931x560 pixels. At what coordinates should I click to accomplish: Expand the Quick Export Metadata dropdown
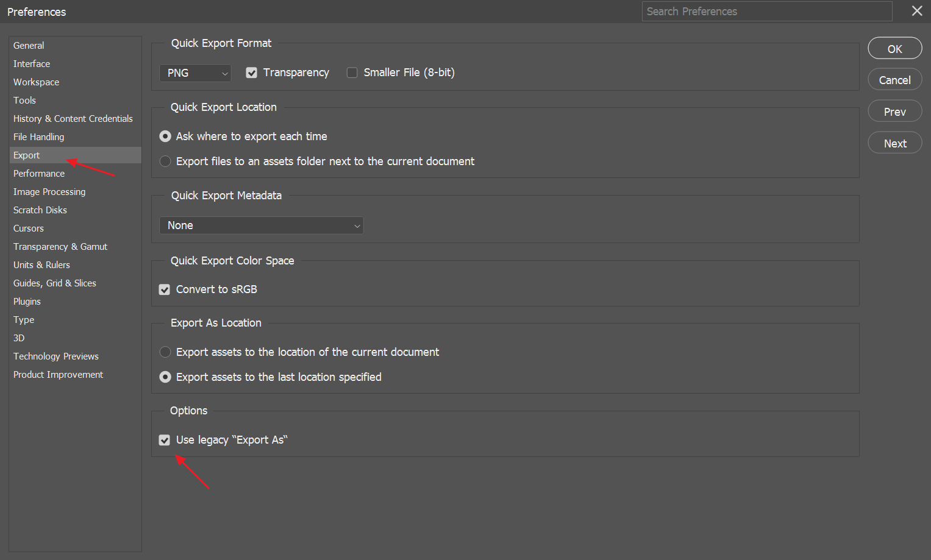tap(261, 225)
